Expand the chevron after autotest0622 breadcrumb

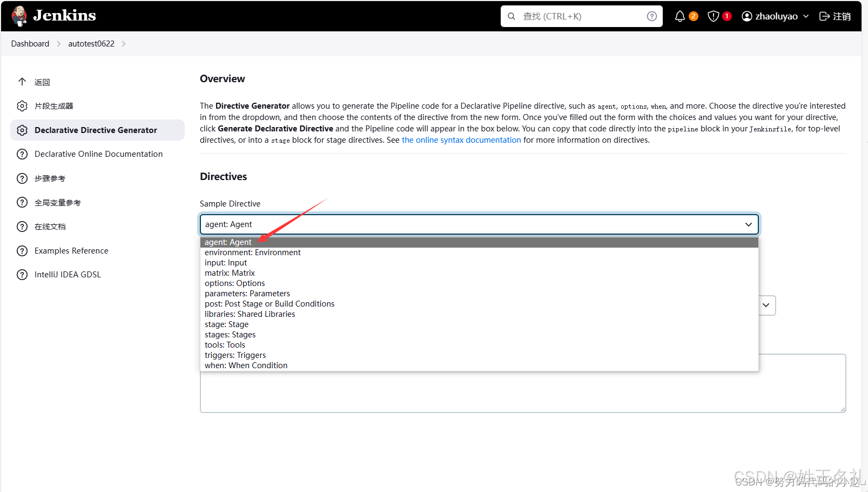[x=124, y=44]
